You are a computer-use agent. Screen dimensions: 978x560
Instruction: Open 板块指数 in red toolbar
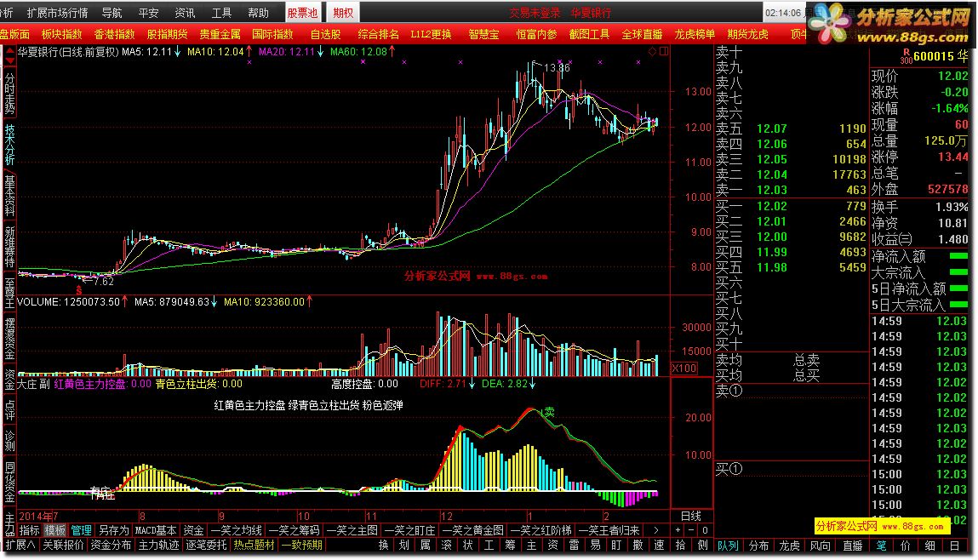(x=62, y=34)
